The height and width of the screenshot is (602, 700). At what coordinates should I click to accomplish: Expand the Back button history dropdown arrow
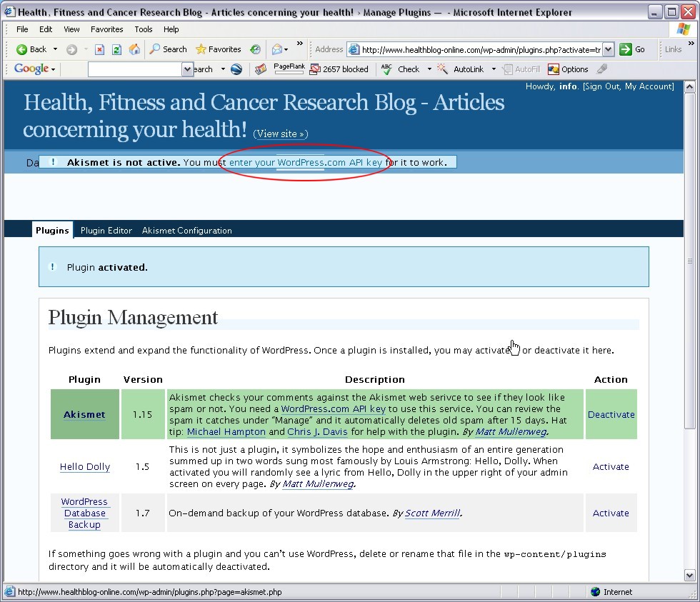click(x=56, y=49)
